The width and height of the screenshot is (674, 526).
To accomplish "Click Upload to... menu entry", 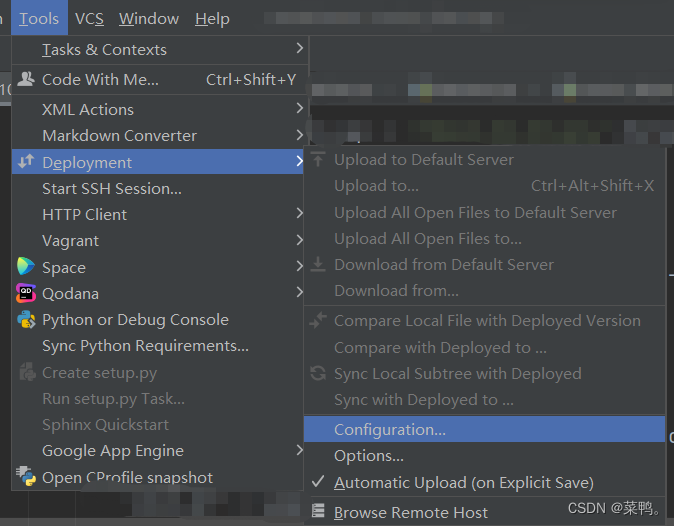I will [484, 186].
